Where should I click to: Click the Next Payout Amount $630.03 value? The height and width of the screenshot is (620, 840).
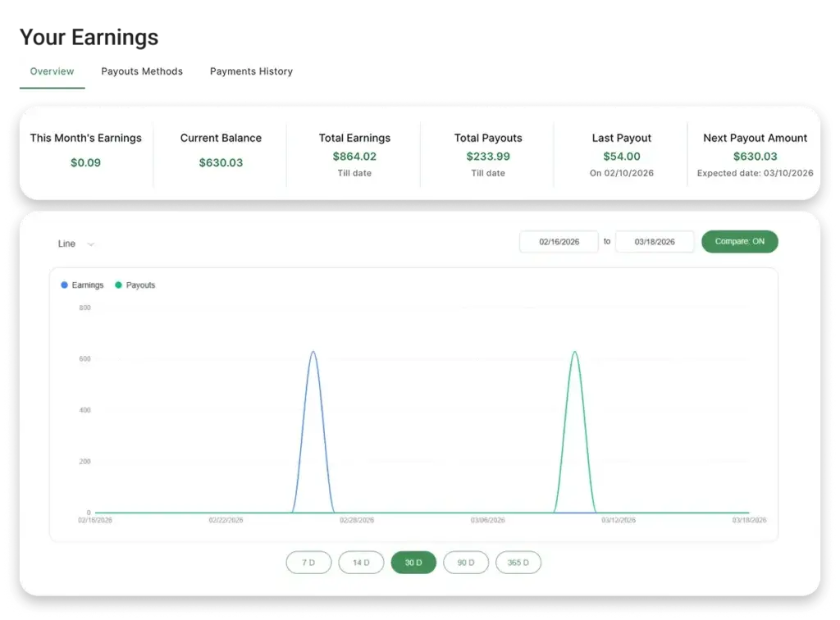click(x=755, y=157)
